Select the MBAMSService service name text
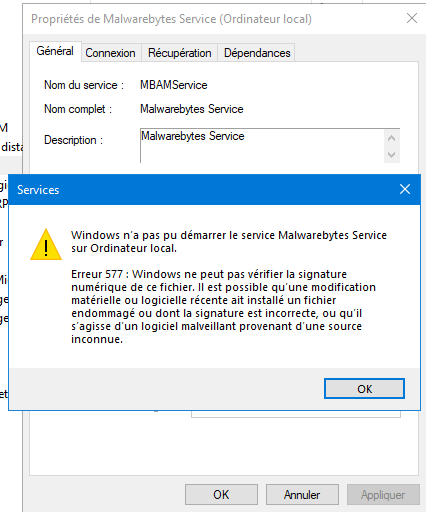The height and width of the screenshot is (512, 426). (x=174, y=85)
